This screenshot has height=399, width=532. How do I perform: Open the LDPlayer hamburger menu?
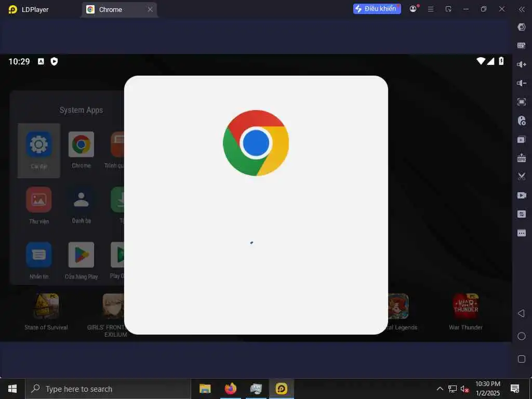(431, 9)
